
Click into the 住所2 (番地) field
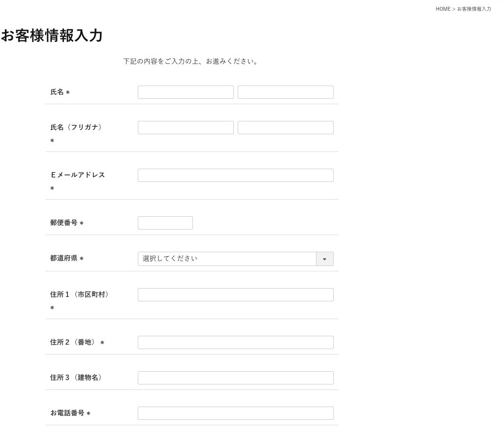pos(235,343)
